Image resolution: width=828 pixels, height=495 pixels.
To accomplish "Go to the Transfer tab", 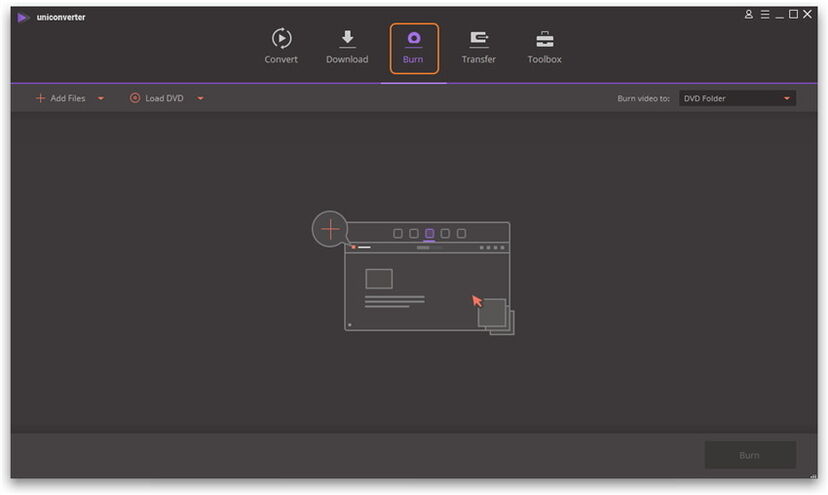I will tap(478, 46).
